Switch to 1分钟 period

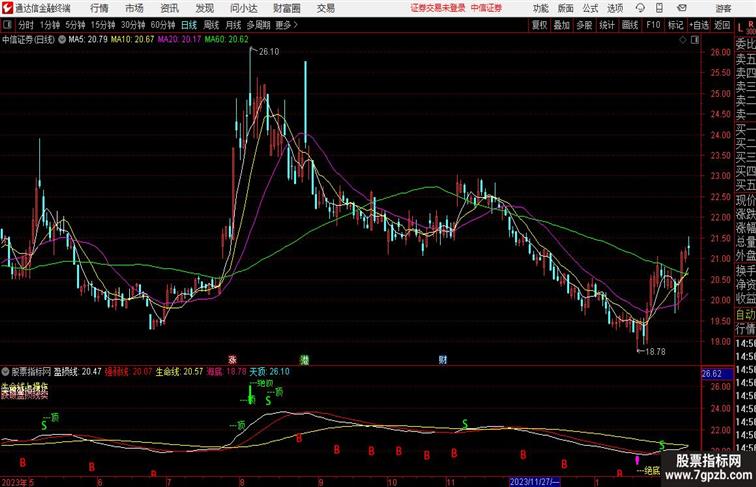(50, 25)
